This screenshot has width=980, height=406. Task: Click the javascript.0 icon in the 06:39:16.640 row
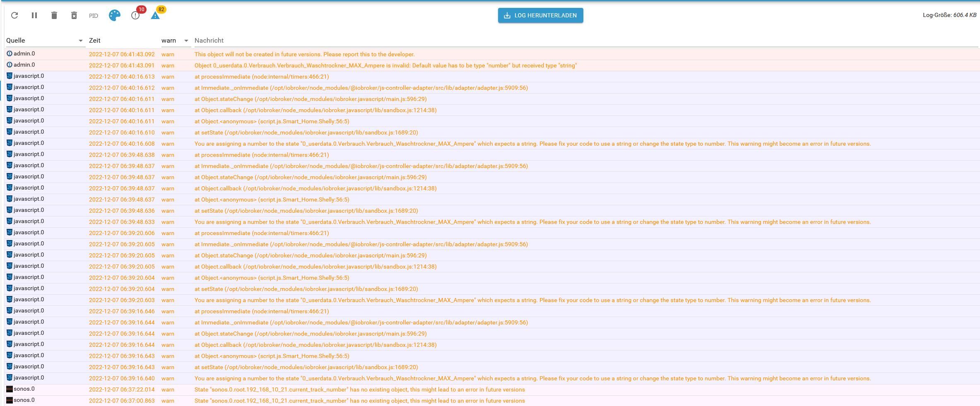[x=10, y=378]
